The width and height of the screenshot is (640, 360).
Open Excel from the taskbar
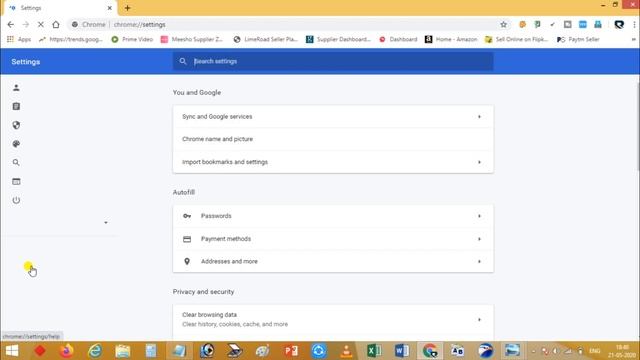(x=374, y=351)
